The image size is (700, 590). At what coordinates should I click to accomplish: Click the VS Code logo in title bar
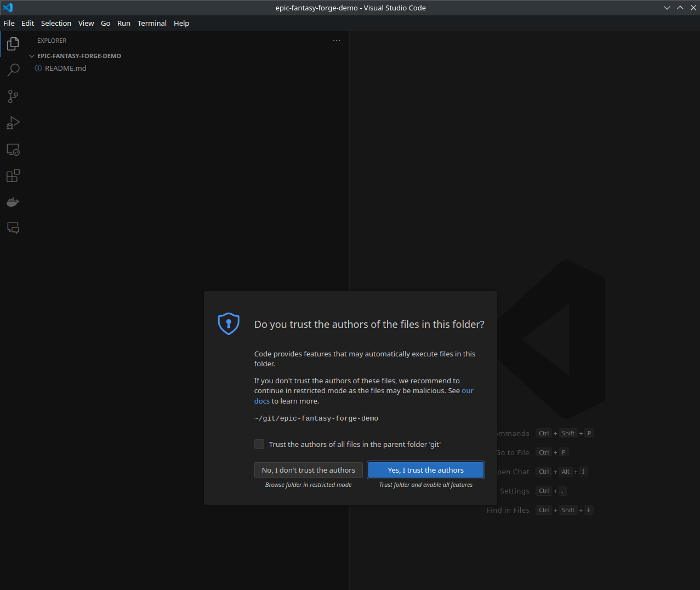coord(8,8)
